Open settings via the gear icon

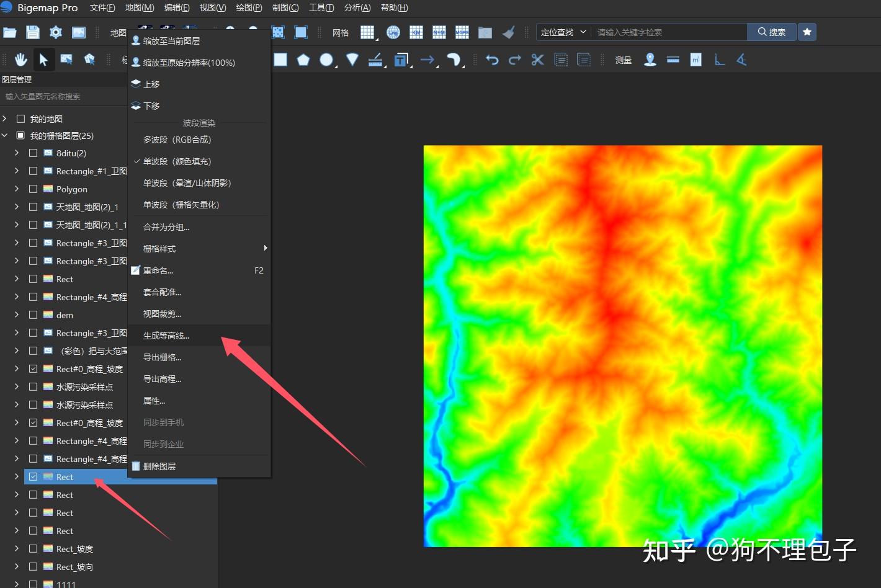click(56, 32)
